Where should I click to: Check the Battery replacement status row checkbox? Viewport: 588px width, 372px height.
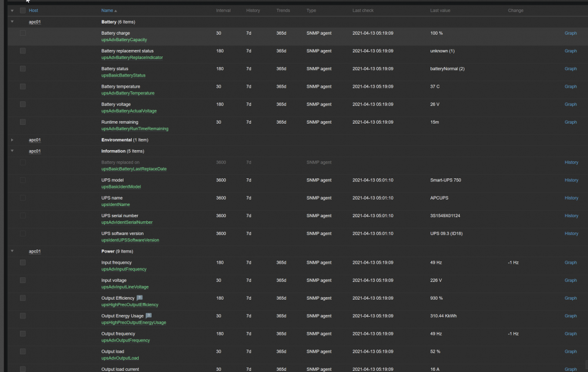pos(23,51)
